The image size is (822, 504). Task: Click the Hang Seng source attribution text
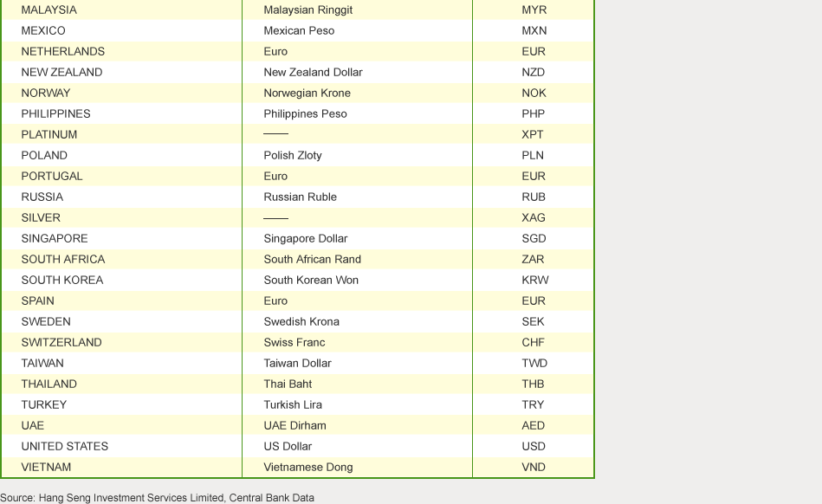157,497
